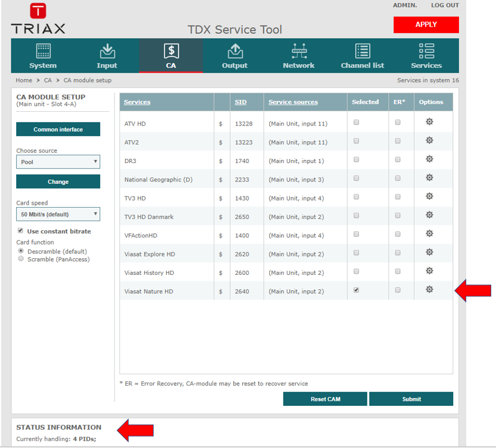Toggle Use constant bitrate checkbox
Screen dimensions: 496x448
[21, 230]
